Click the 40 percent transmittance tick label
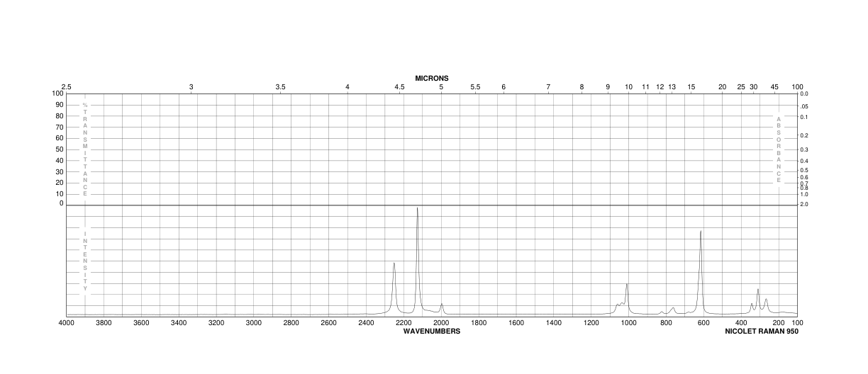 [x=60, y=160]
